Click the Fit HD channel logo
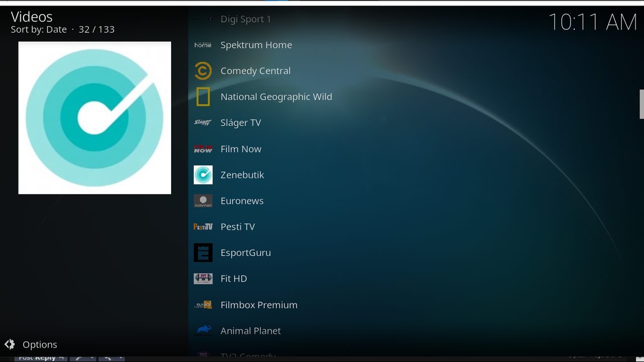 point(203,279)
